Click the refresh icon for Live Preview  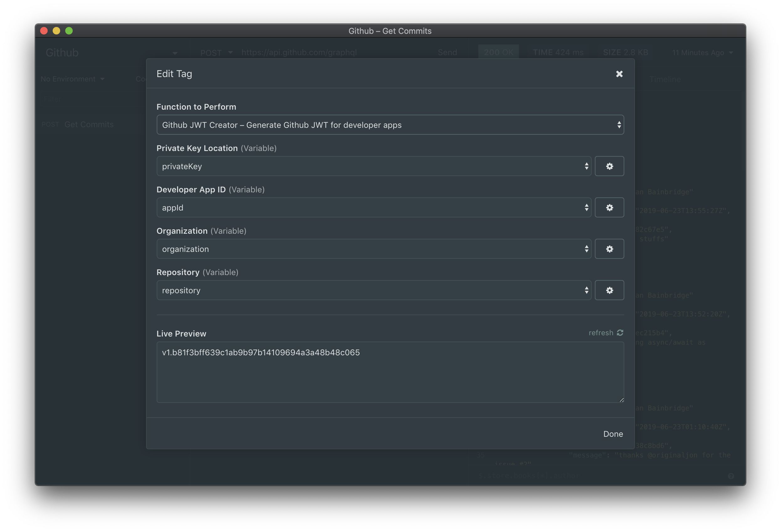(x=620, y=332)
